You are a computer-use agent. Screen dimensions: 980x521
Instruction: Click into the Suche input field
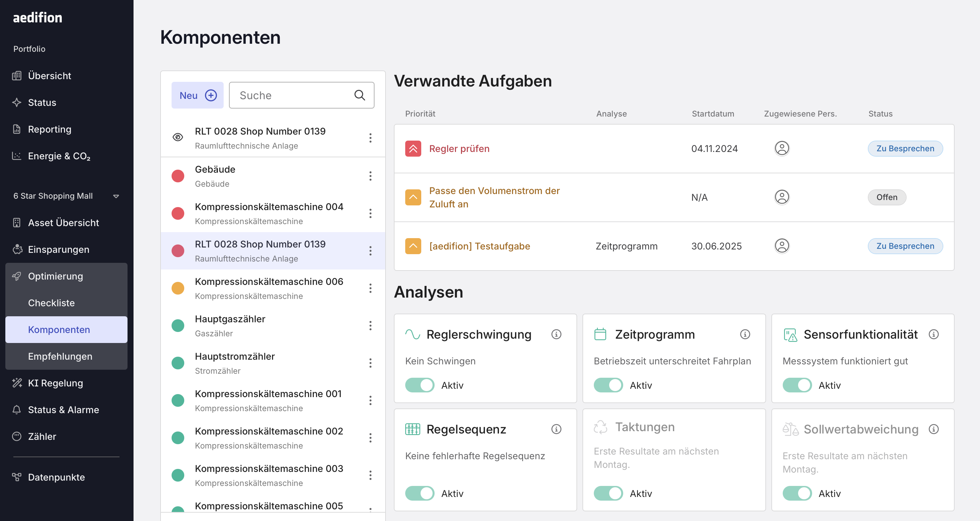coord(293,95)
